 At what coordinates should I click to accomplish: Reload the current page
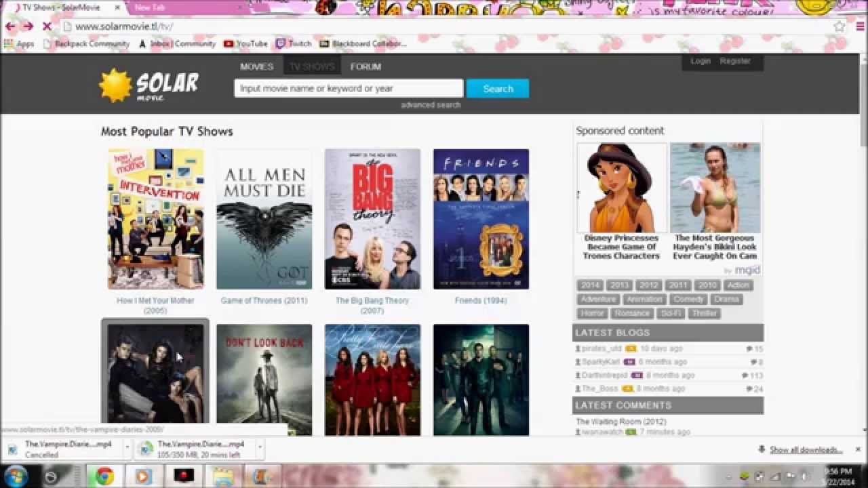coord(46,26)
